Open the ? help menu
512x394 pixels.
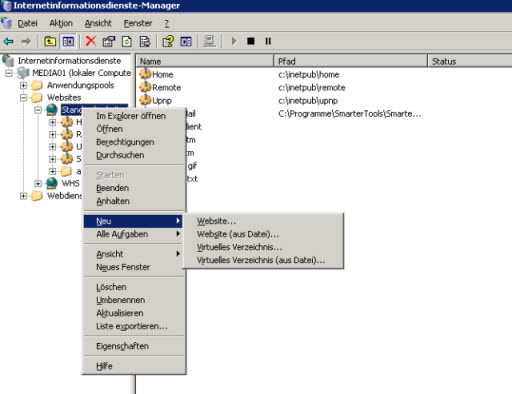(x=167, y=23)
